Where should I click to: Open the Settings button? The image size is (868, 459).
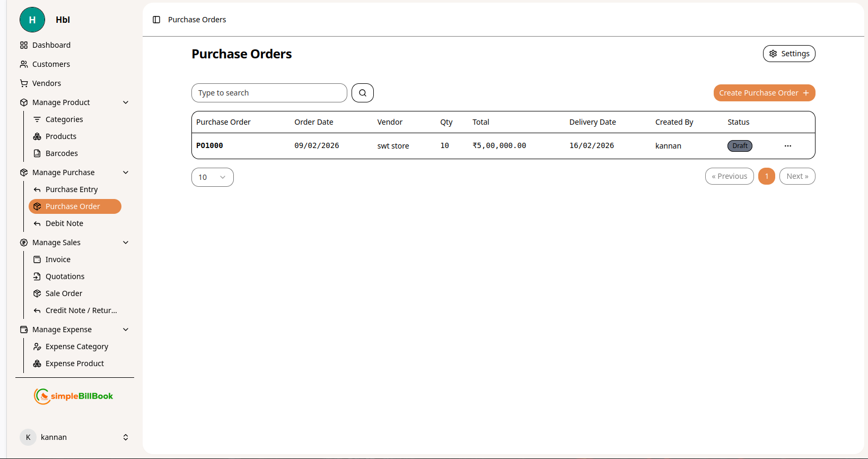click(x=788, y=54)
